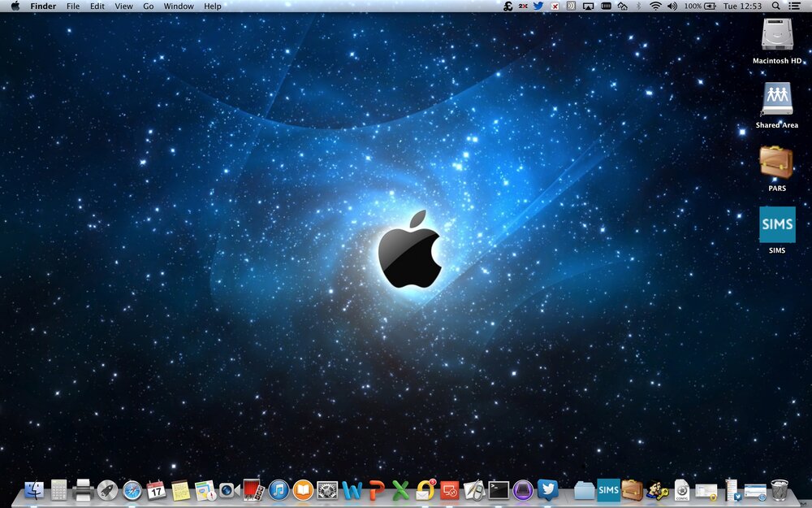Open the Edit menu

97,7
